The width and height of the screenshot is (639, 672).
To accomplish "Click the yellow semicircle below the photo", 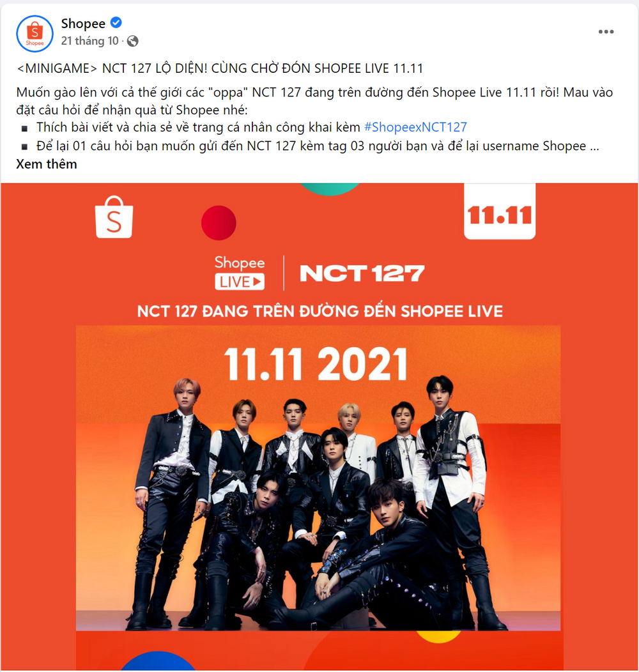I will (x=438, y=636).
